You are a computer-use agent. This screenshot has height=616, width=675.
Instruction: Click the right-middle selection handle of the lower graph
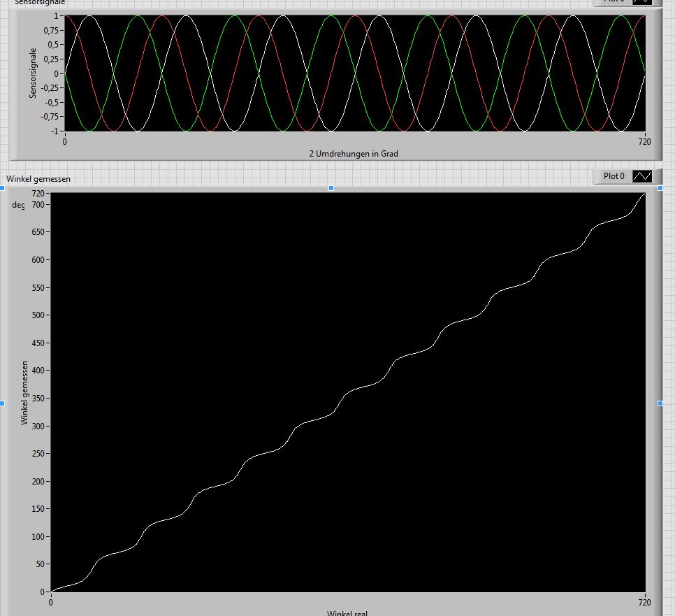[660, 403]
